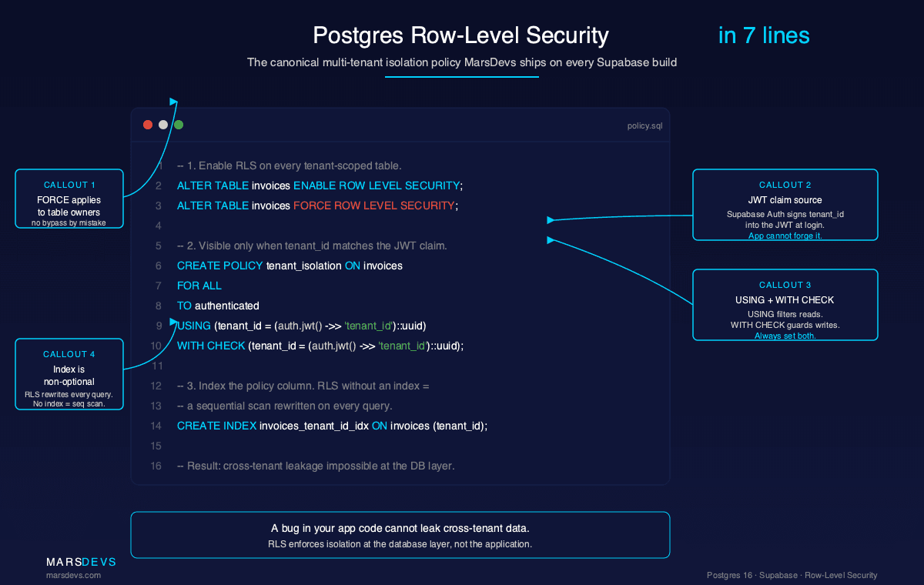This screenshot has width=924, height=585.
Task: Click the cross-tenant data banner box
Action: coord(400,534)
